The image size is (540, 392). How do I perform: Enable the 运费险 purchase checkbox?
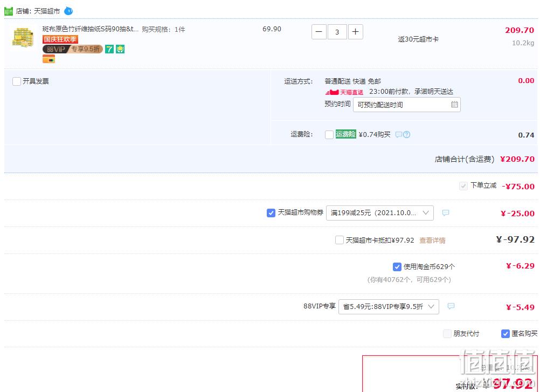coord(329,135)
